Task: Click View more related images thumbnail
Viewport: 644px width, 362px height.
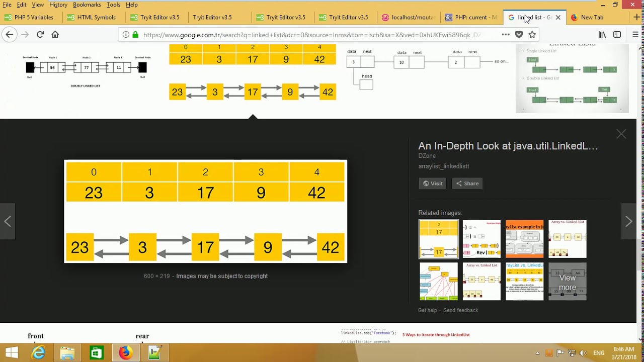Action: tap(568, 282)
